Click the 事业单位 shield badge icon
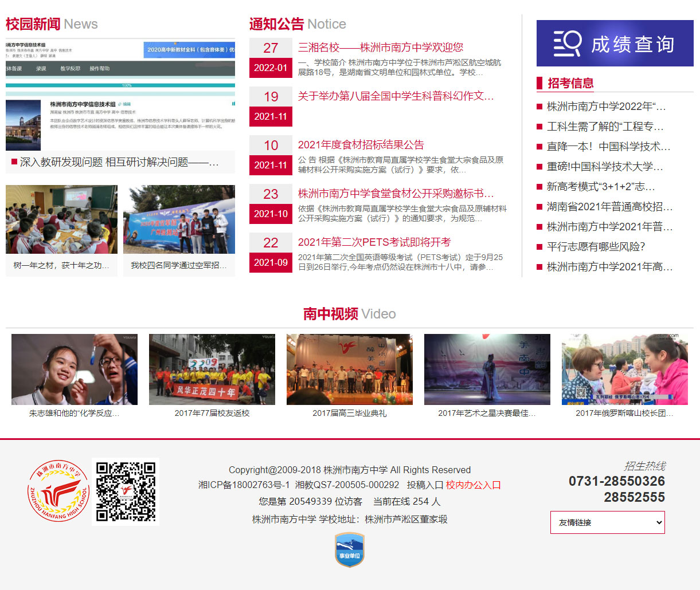 pyautogui.click(x=349, y=550)
